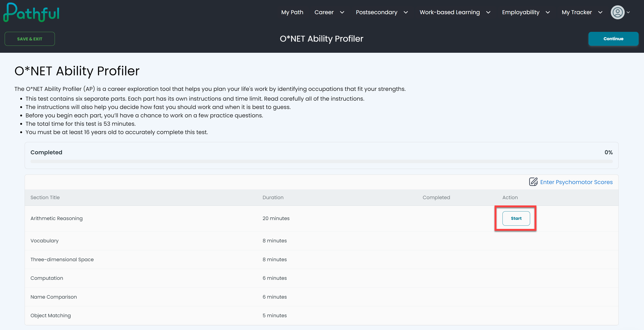Image resolution: width=644 pixels, height=330 pixels.
Task: Click the Completed label in the progress card
Action: coord(46,152)
